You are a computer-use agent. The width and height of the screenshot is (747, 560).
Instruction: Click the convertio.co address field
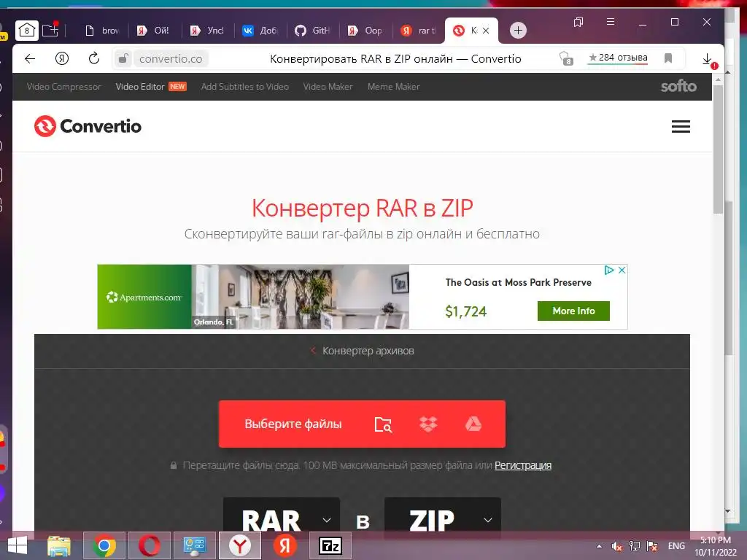pos(171,58)
